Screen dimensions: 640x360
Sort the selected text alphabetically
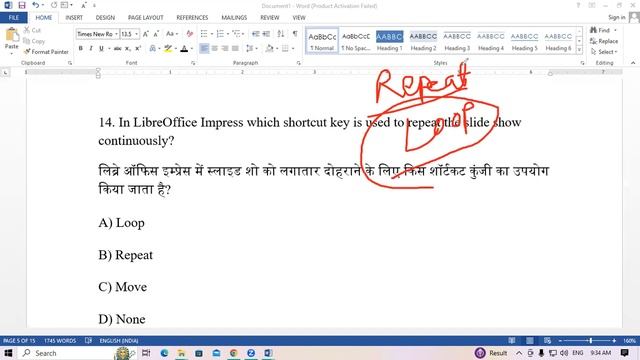281,34
